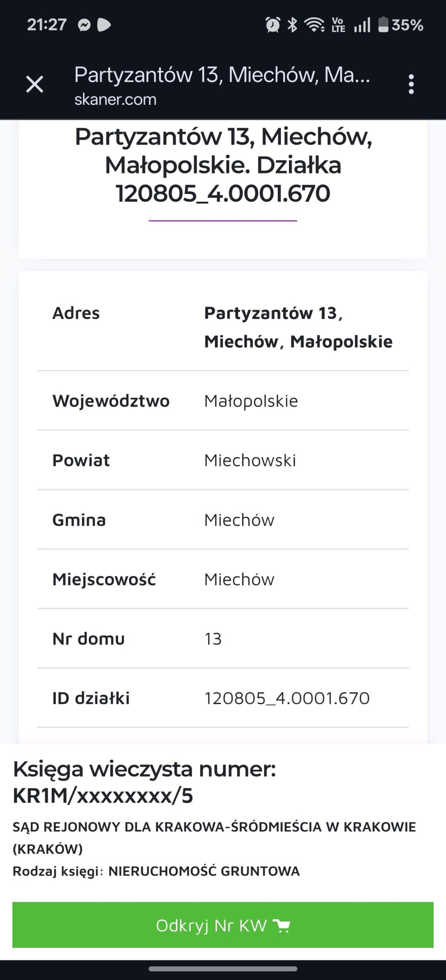
Task: Tap the page title heading with Działka
Action: tap(223, 165)
